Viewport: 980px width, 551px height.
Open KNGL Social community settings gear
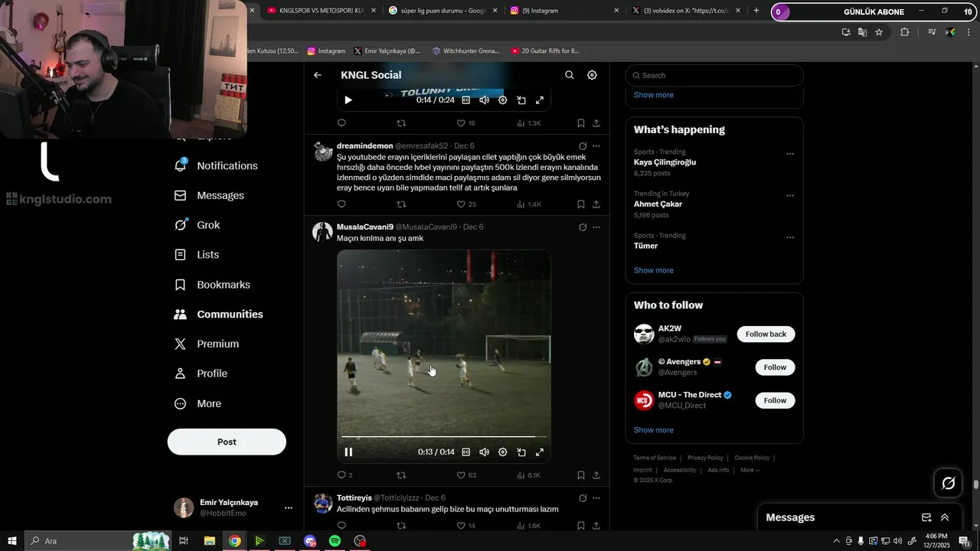(x=592, y=75)
